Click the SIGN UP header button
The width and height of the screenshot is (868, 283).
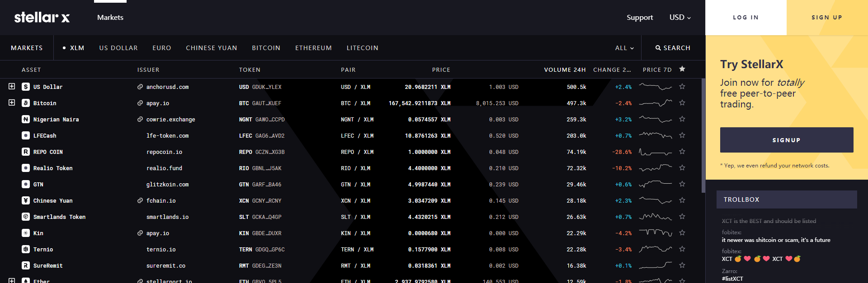(827, 18)
